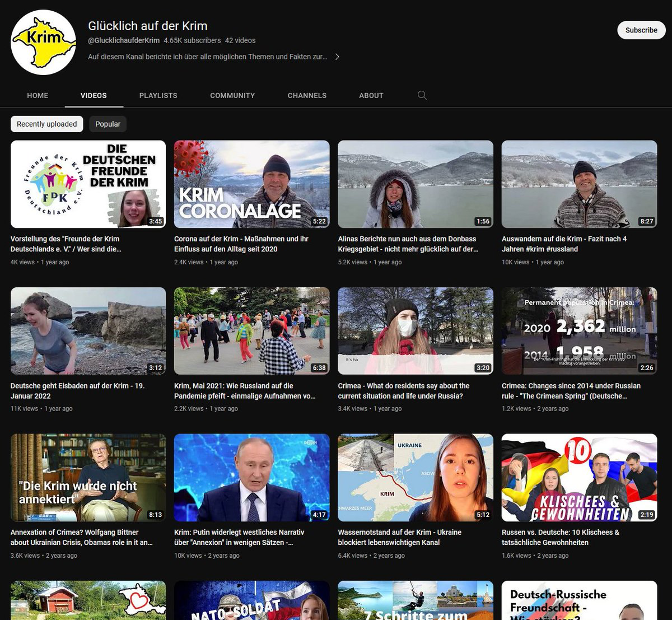Open the CHANNELS tab

(307, 95)
